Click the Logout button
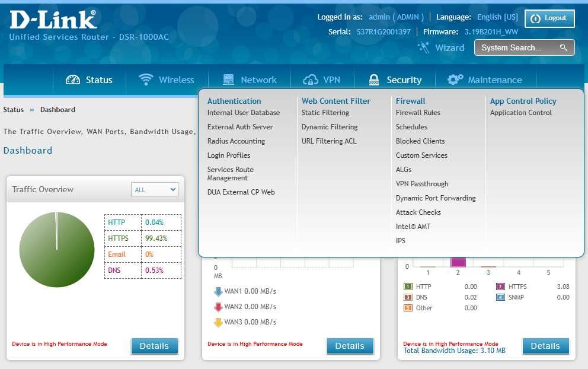The height and width of the screenshot is (369, 588). (x=549, y=18)
